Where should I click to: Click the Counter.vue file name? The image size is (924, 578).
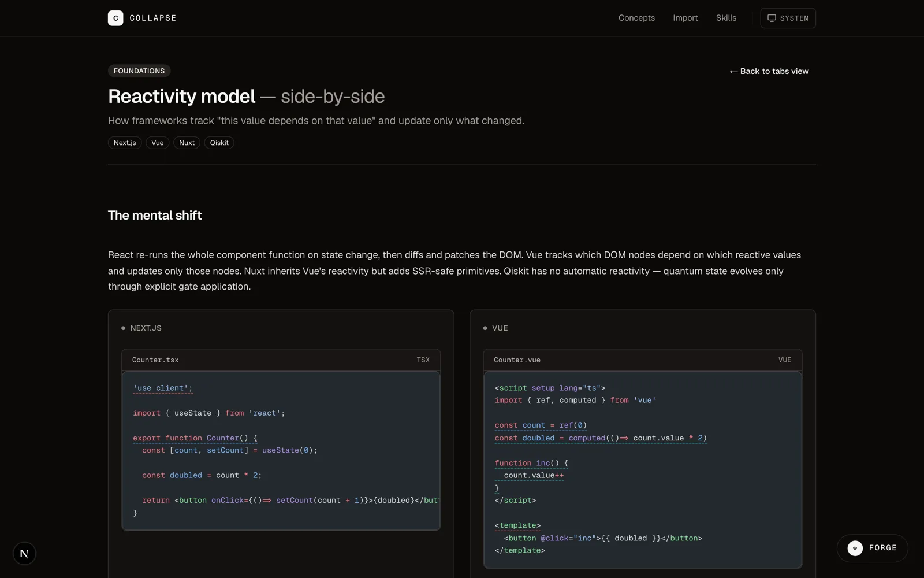(x=517, y=360)
